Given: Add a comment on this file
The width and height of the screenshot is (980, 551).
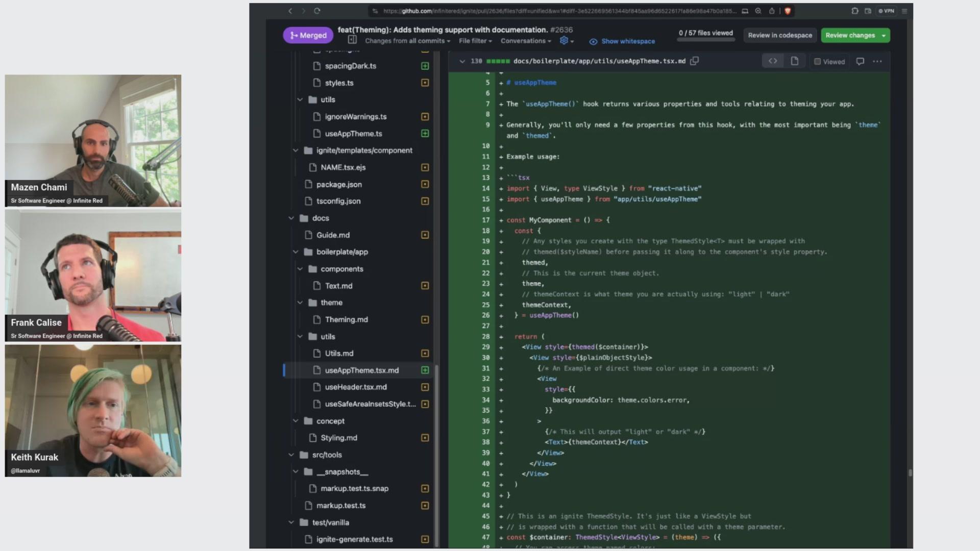Looking at the screenshot, I should (860, 61).
